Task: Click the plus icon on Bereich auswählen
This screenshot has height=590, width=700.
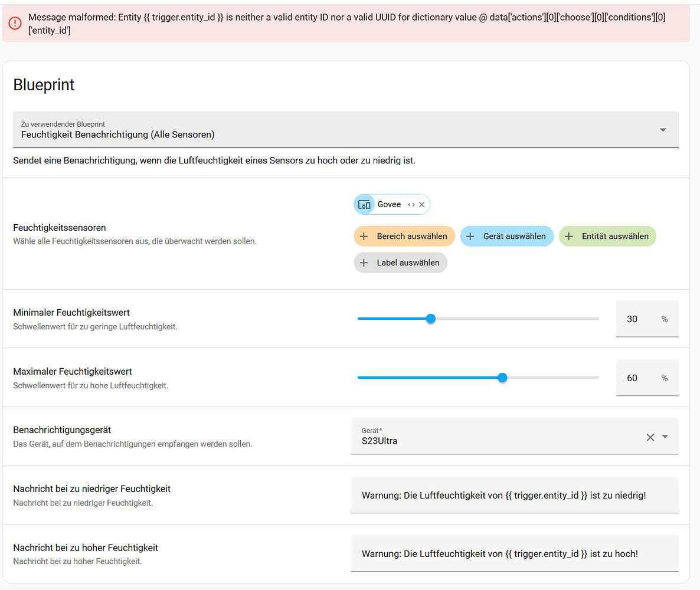Action: click(364, 237)
